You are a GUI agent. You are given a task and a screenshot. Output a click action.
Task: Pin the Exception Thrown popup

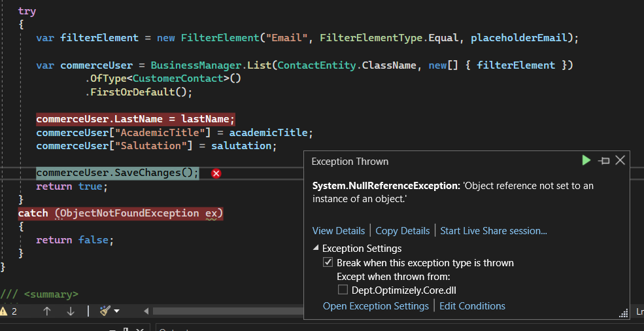(x=603, y=161)
